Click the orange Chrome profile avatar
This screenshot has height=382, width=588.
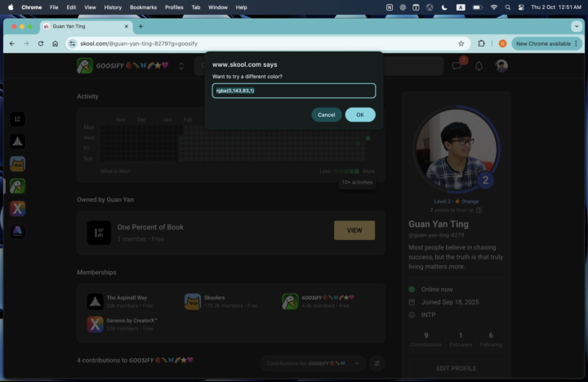pos(502,43)
